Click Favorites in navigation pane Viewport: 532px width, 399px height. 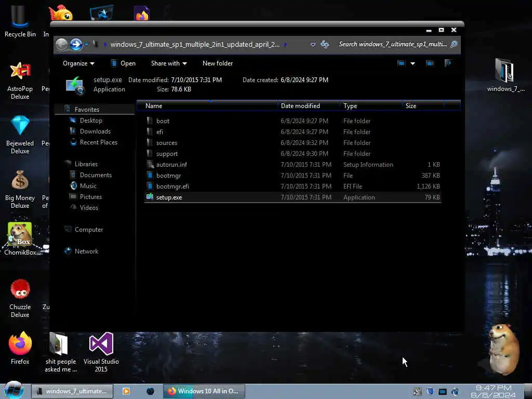pos(87,109)
